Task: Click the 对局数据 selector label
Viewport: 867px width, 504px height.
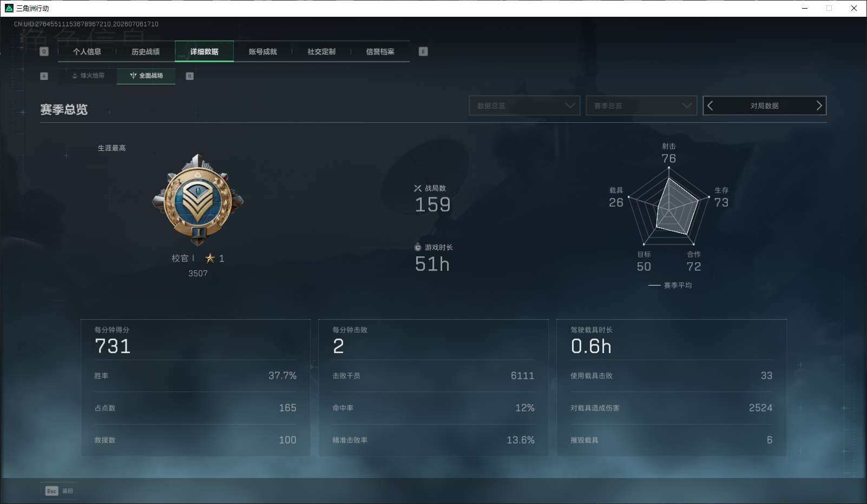Action: click(x=764, y=106)
